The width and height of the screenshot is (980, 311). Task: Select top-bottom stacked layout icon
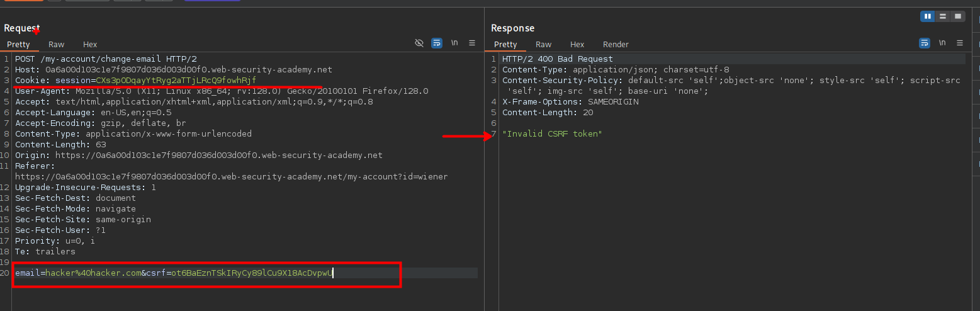(x=943, y=16)
